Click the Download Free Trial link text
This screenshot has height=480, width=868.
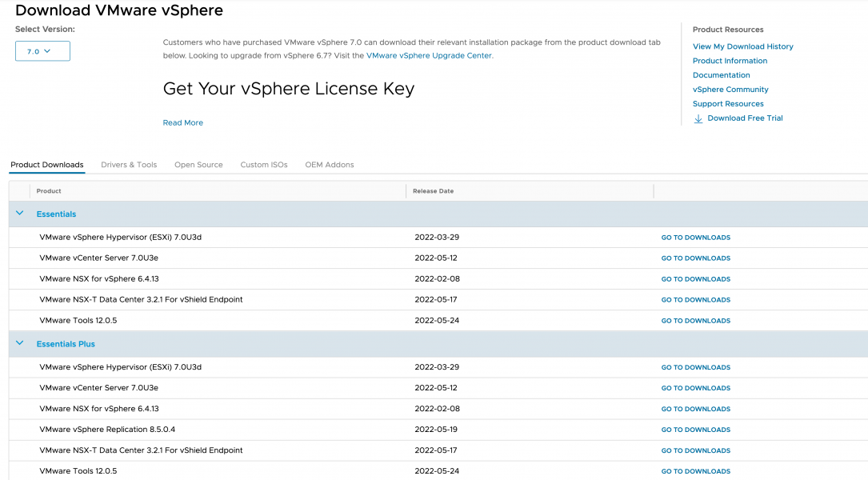click(x=745, y=118)
